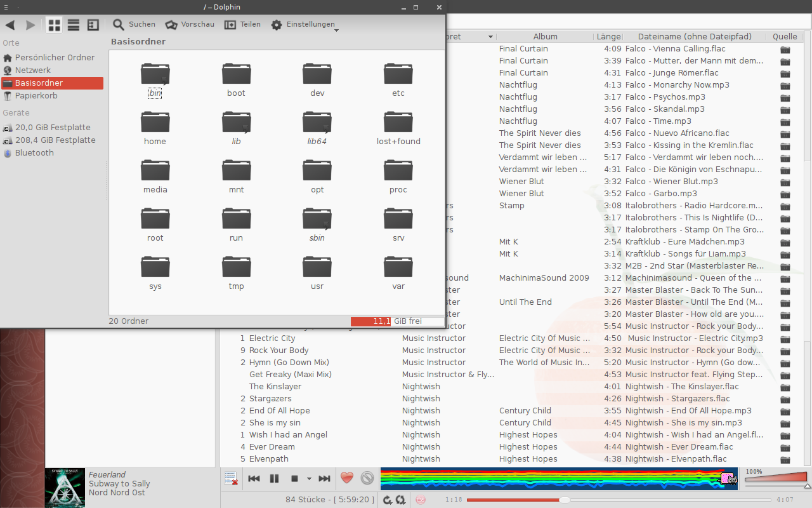Click the Nyan Cat analyzer visualization

pos(559,479)
